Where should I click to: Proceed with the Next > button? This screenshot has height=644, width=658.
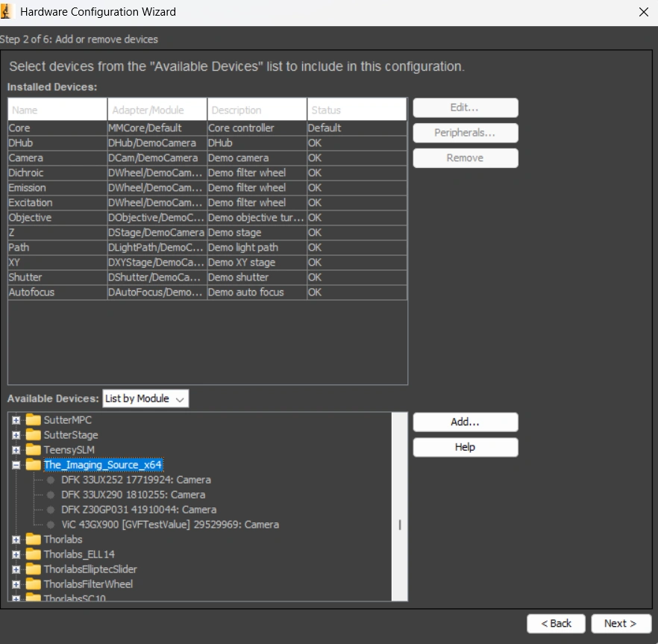point(620,623)
